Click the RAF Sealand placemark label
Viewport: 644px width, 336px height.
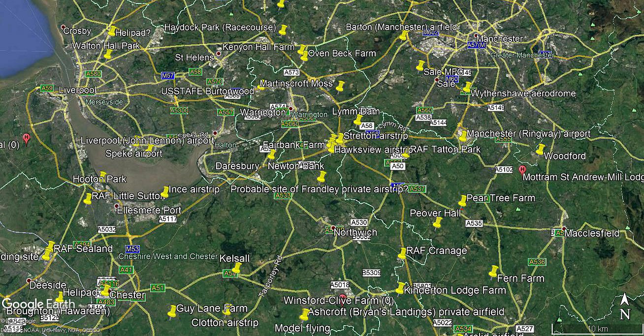coord(83,249)
